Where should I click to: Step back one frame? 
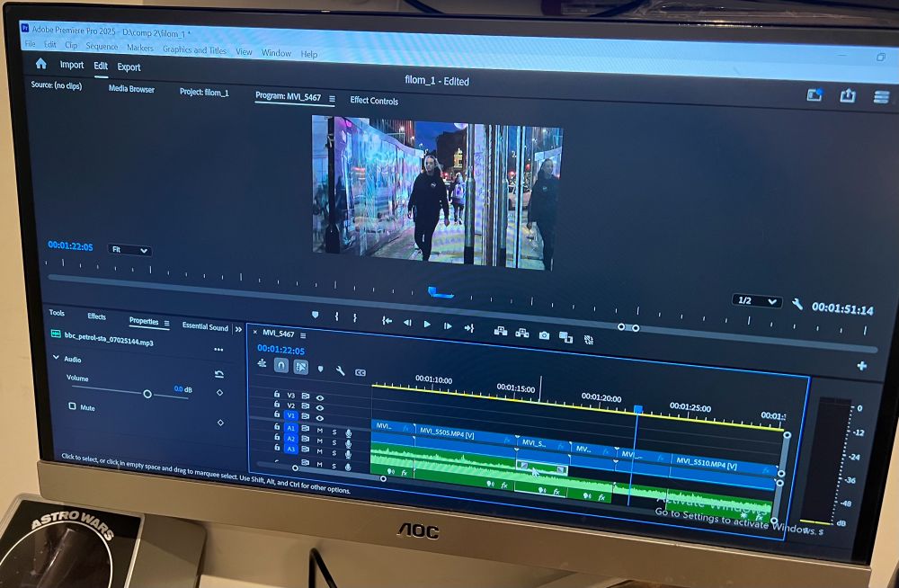tap(407, 323)
